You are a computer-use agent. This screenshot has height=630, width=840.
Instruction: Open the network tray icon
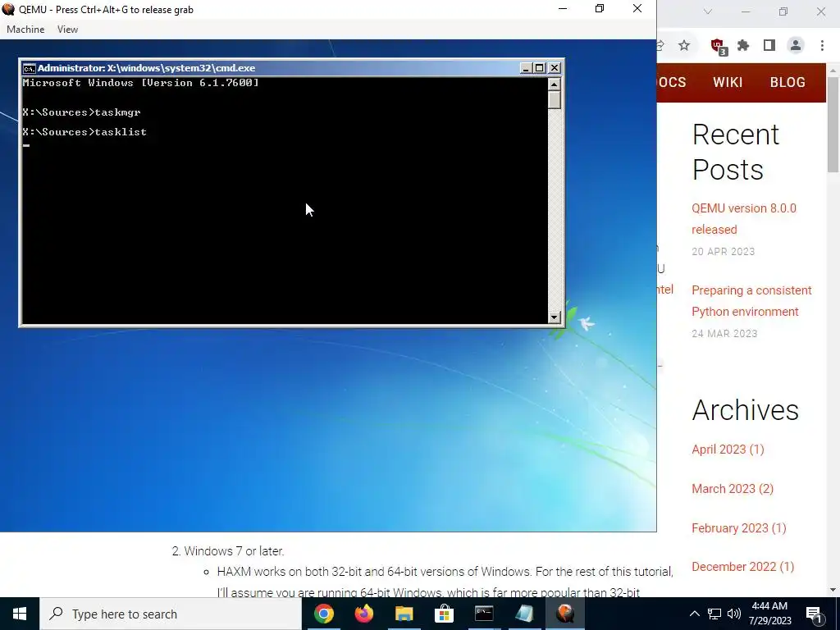pos(714,614)
